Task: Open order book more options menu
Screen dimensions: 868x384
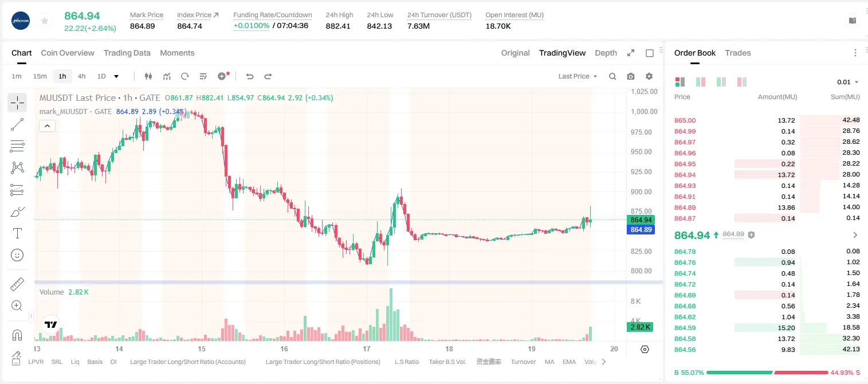Action: coord(855,53)
